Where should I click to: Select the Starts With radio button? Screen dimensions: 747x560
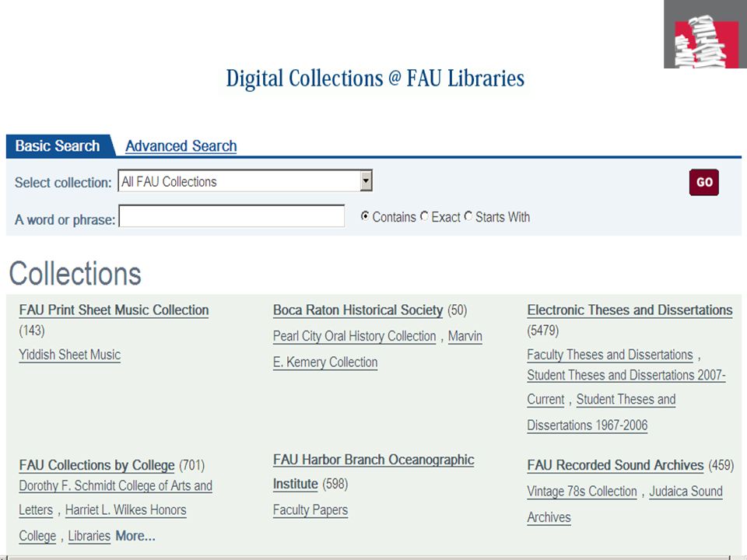click(x=468, y=216)
